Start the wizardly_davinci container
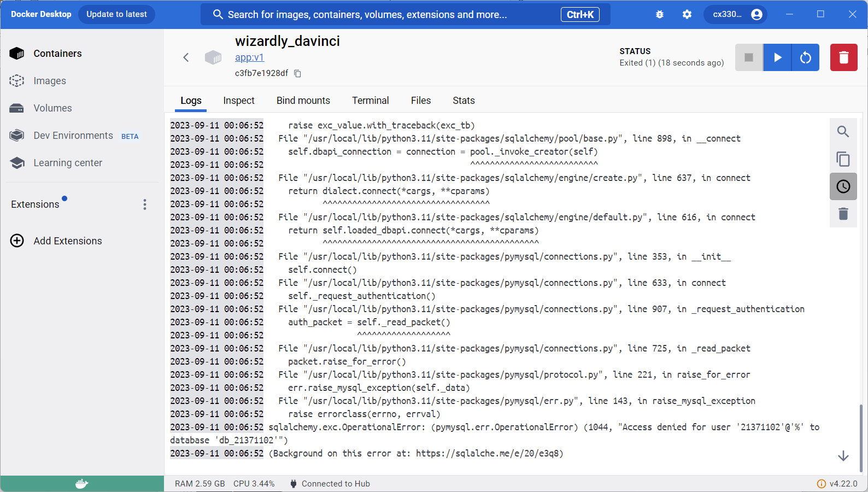 coord(777,57)
